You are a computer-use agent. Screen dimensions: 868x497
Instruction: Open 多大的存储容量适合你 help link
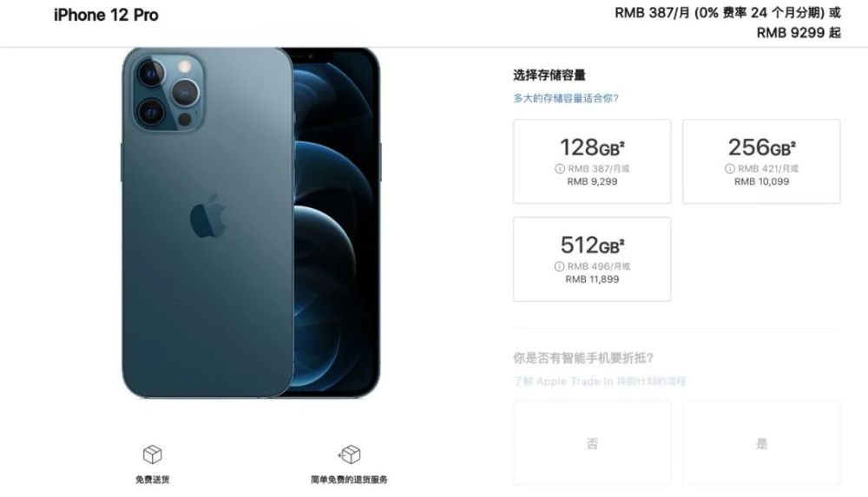566,99
